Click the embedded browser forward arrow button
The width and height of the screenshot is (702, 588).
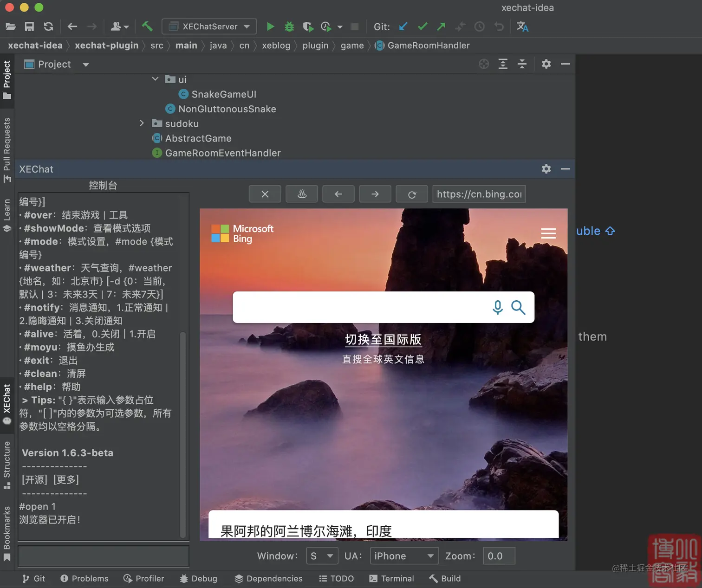(x=375, y=194)
